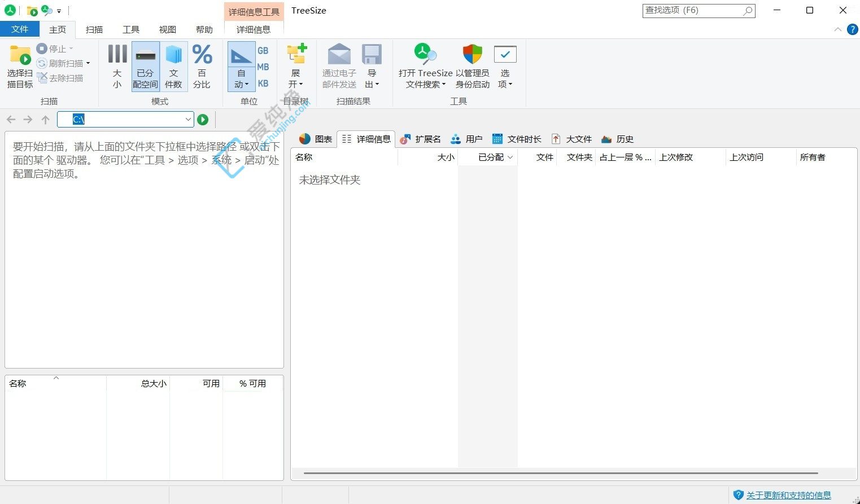Open 关于更新和支持的信息 link
The width and height of the screenshot is (860, 504).
[x=789, y=495]
